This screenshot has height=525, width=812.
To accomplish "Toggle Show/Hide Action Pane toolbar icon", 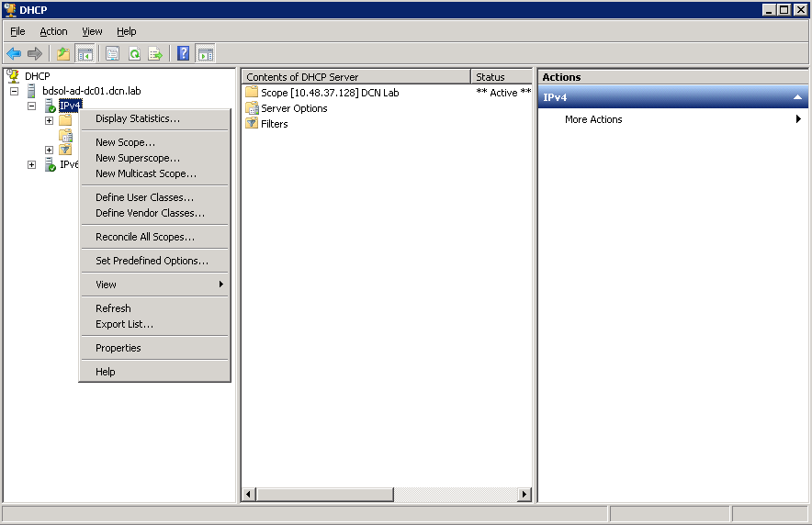I will pyautogui.click(x=206, y=53).
